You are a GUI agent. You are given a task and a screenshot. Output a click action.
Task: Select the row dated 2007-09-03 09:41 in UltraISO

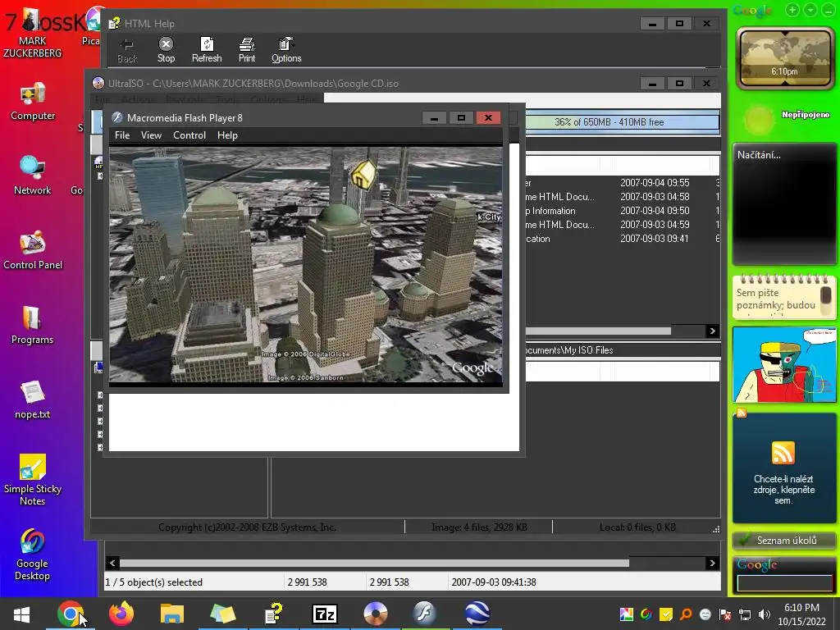(623, 239)
